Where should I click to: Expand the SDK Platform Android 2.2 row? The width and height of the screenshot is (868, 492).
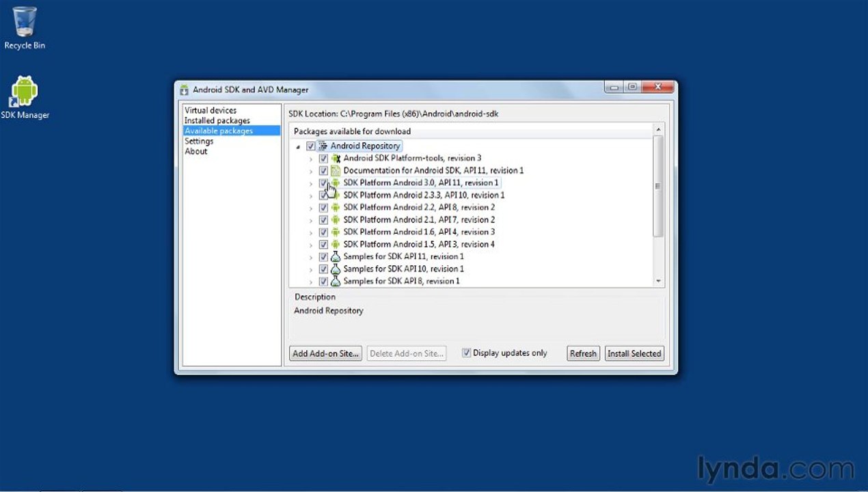coord(311,208)
